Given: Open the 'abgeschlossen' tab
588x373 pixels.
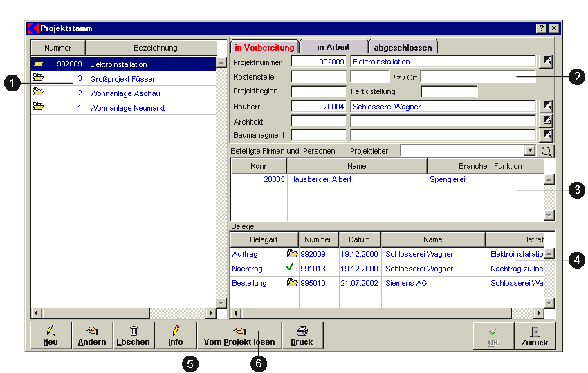Looking at the screenshot, I should click(403, 48).
